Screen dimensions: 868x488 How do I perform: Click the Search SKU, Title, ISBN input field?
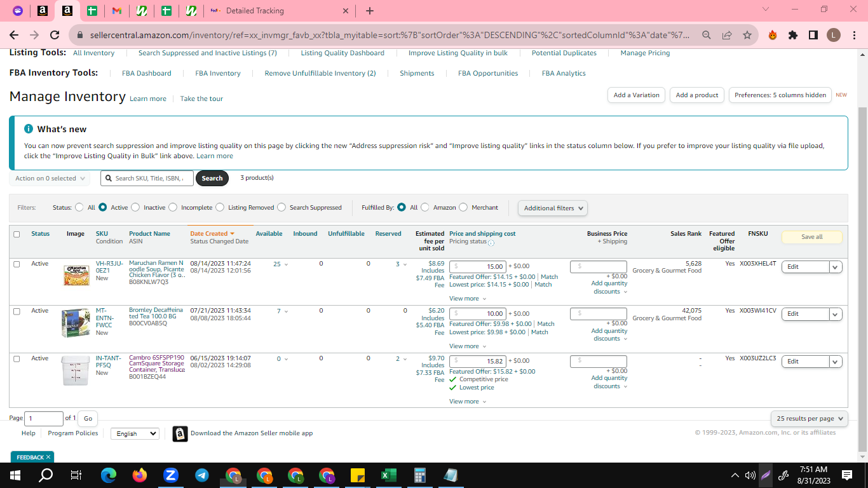pyautogui.click(x=147, y=179)
